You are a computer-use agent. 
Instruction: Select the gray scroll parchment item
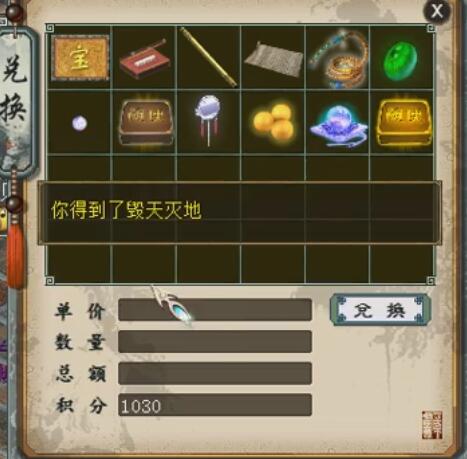tap(273, 60)
